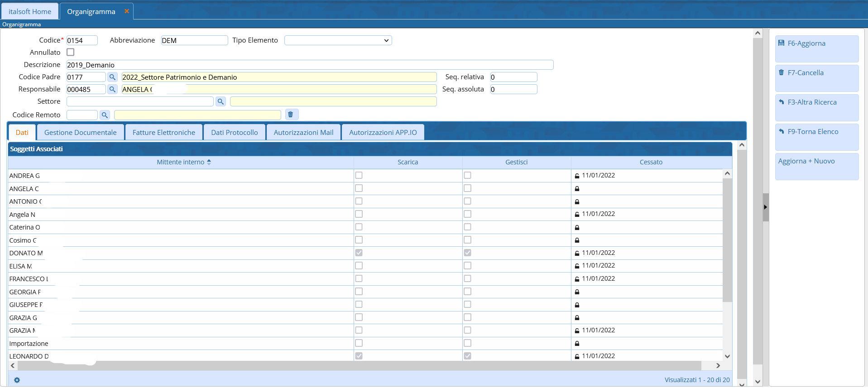The height and width of the screenshot is (388, 868).
Task: Expand the collapsed side panel arrow
Action: point(765,207)
